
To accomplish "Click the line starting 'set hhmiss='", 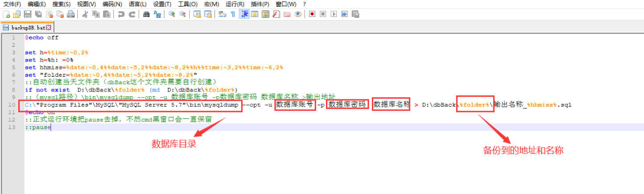I will (x=153, y=67).
